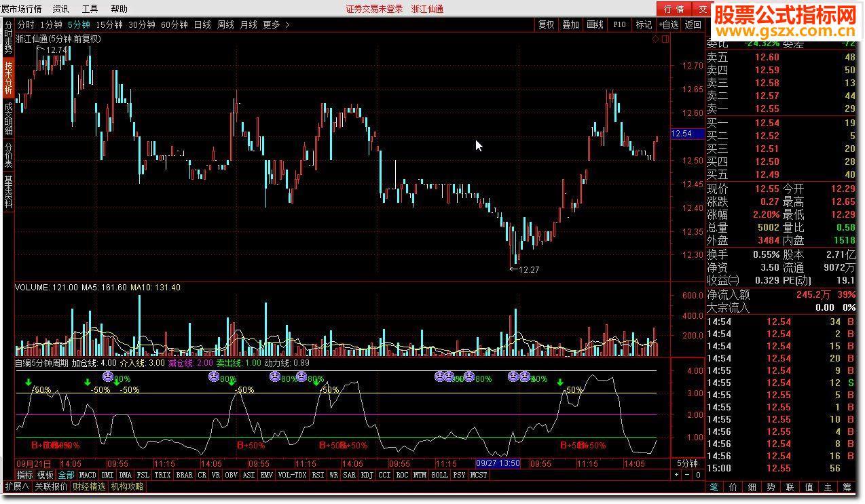Switch indicator to VOL-TDX
The image size is (865, 504).
click(x=293, y=475)
